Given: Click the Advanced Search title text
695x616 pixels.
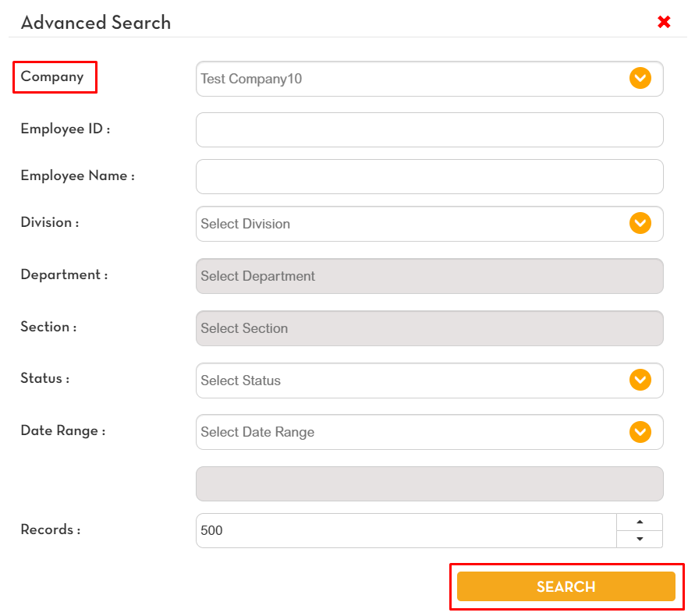Looking at the screenshot, I should 96,22.
